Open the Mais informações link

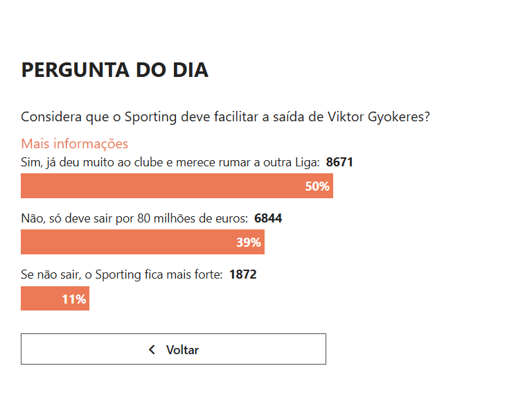[75, 143]
